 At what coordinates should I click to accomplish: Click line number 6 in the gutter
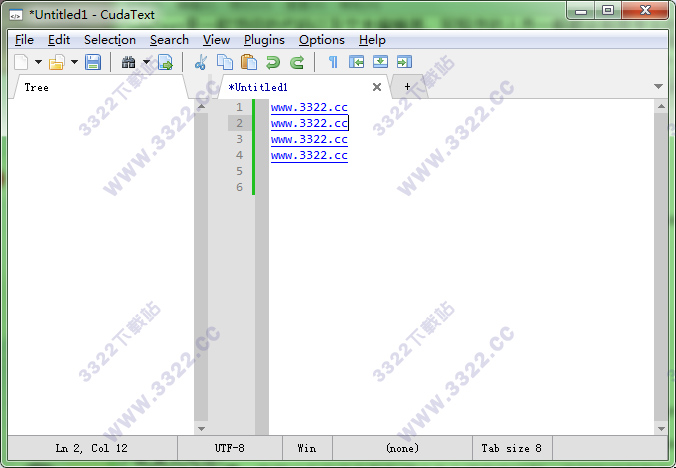[239, 187]
